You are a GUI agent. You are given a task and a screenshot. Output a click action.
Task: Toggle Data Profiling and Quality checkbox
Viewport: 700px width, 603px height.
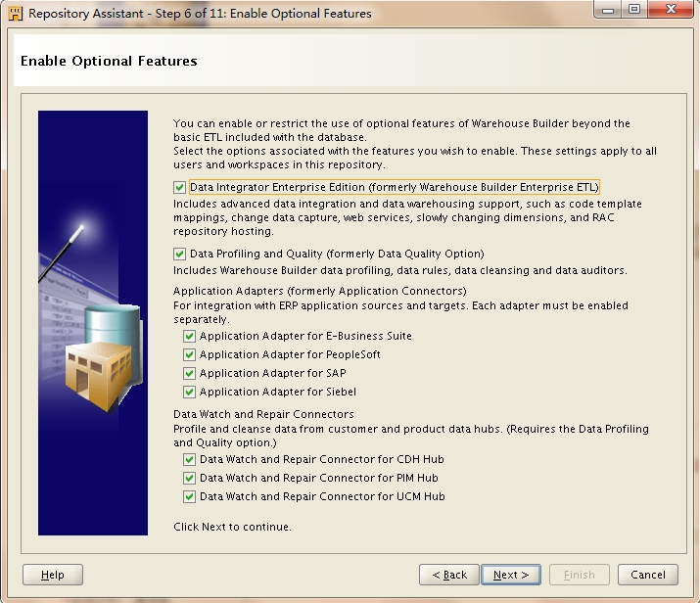coord(179,254)
